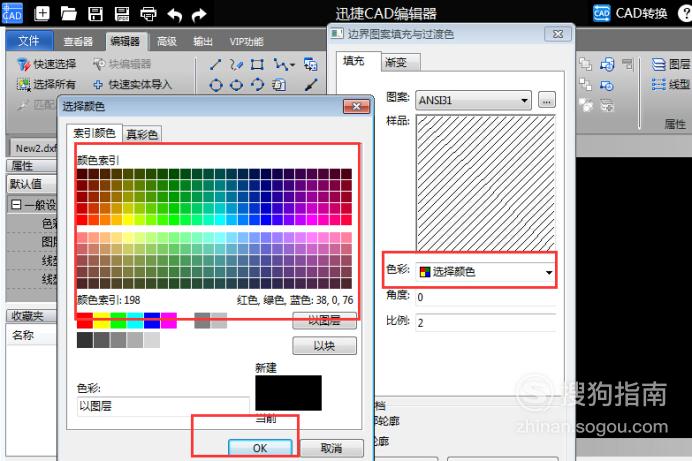Select the circle drawing tool
This screenshot has width=692, height=461.
tap(216, 84)
